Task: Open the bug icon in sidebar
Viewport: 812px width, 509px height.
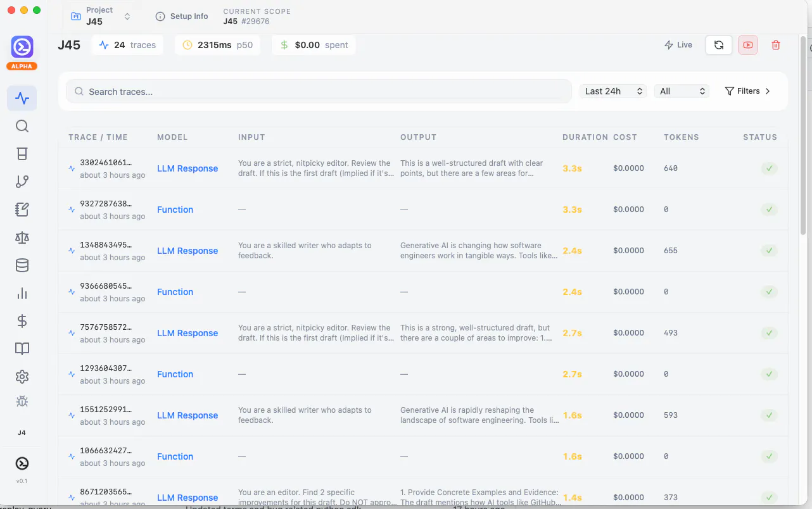Action: click(22, 401)
